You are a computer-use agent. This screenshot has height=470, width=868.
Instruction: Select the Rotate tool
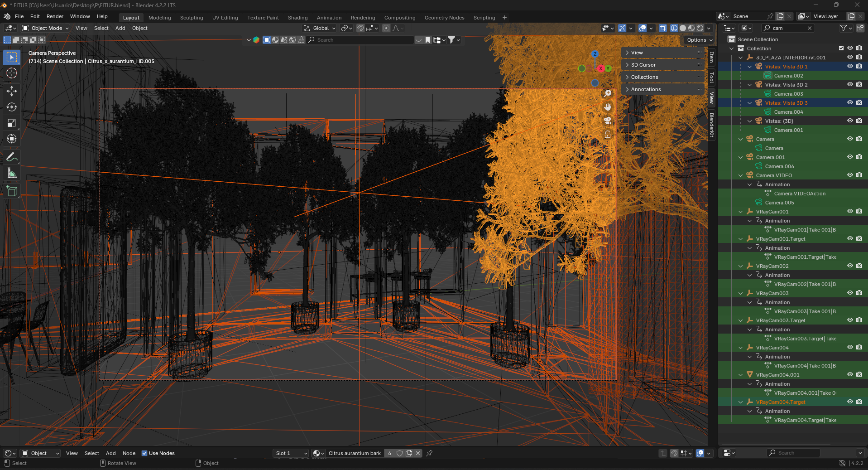click(12, 107)
